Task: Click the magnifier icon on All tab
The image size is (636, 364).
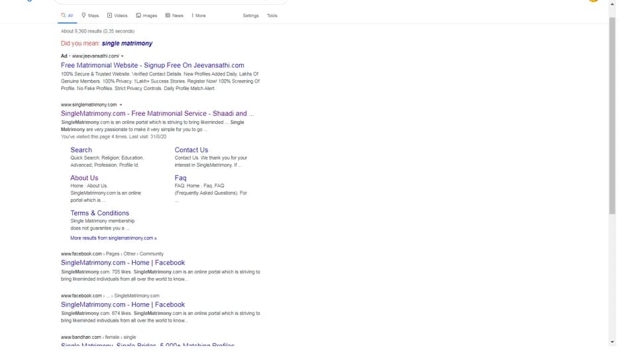Action: 64,15
